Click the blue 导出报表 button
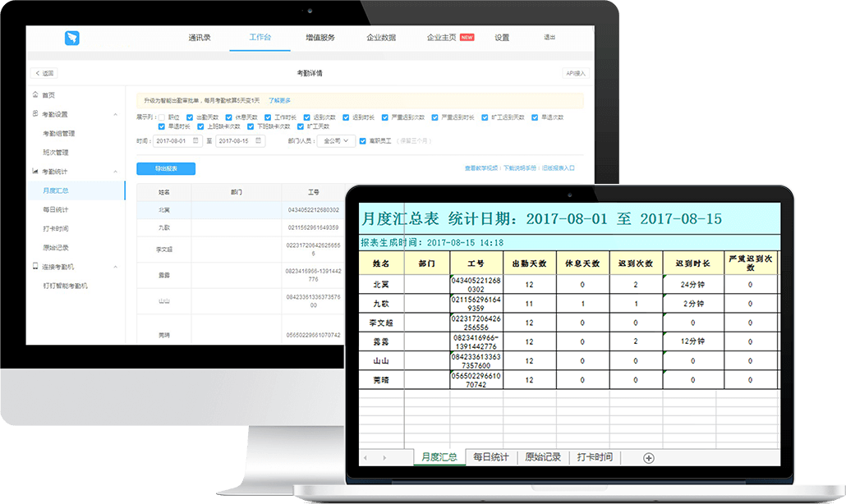Image resolution: width=846 pixels, height=504 pixels. [x=165, y=168]
